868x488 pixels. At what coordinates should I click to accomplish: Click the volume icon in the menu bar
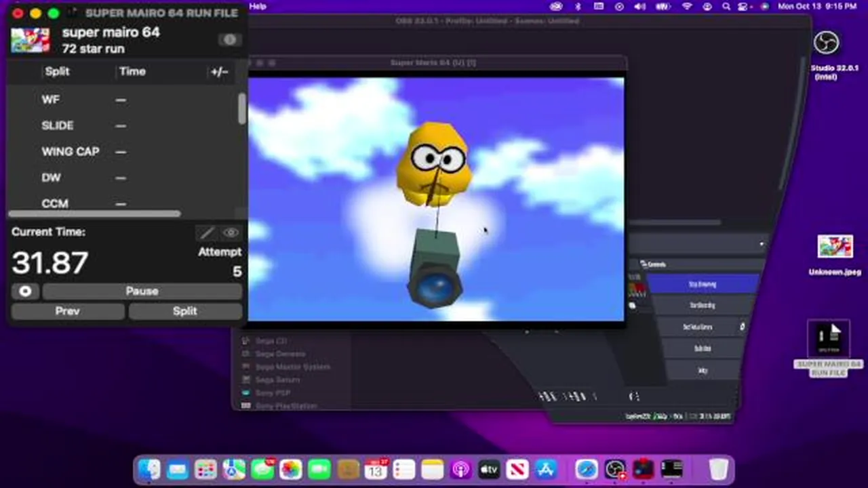[640, 6]
